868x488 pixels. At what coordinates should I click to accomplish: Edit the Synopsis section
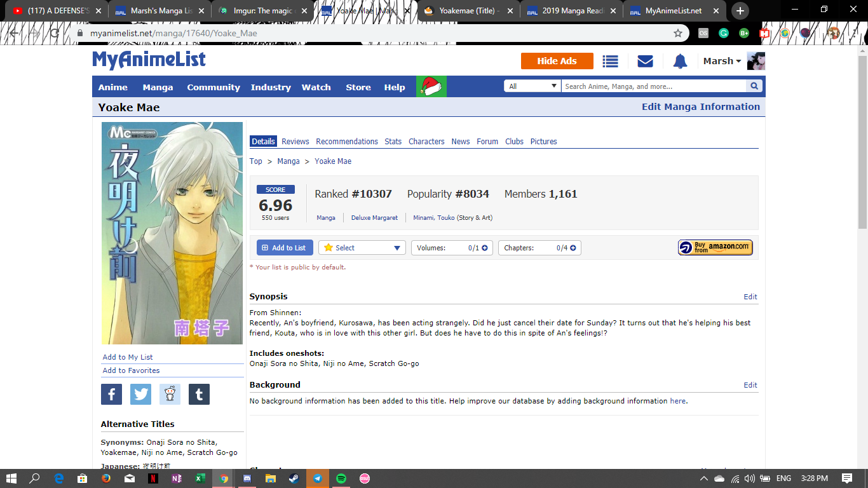point(750,297)
